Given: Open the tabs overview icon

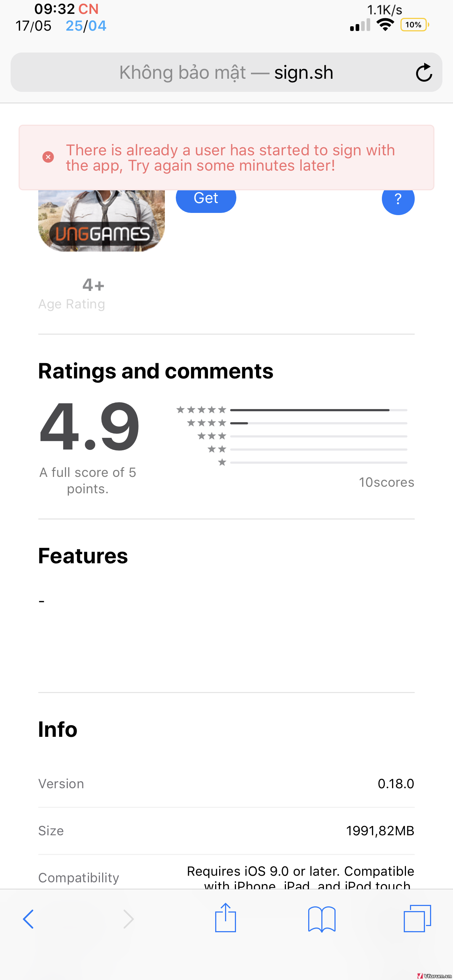Looking at the screenshot, I should 417,918.
